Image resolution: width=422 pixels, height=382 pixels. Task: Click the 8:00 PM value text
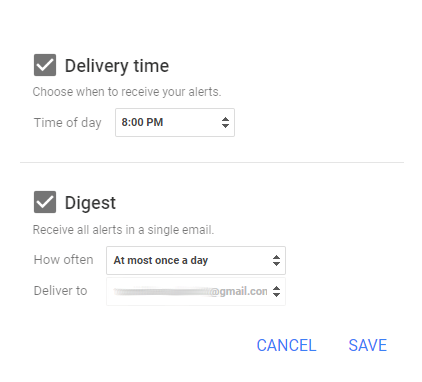(142, 122)
